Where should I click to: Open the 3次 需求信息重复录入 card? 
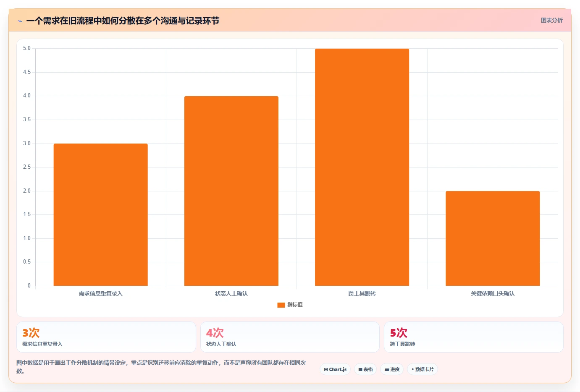click(x=106, y=337)
